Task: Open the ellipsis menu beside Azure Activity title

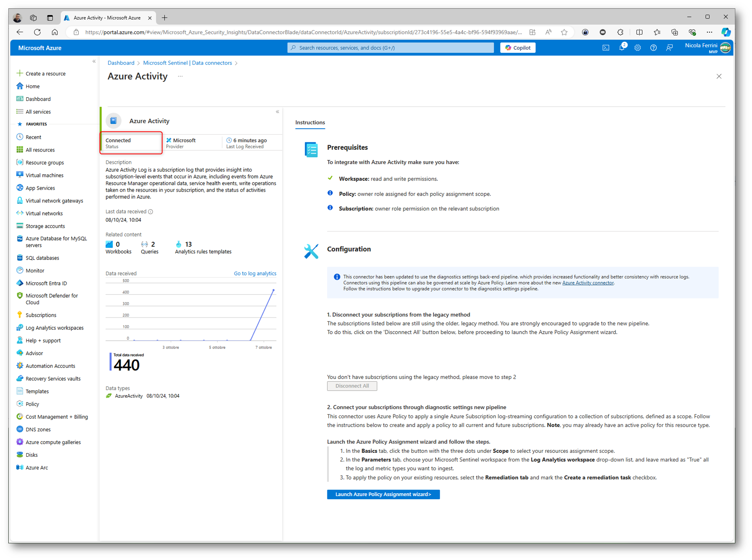Action: coord(180,76)
